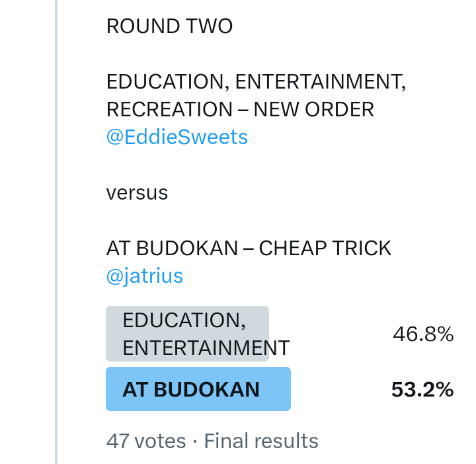The image size is (476, 464).
Task: Open the @EddieSweets profile mention
Action: click(x=177, y=137)
